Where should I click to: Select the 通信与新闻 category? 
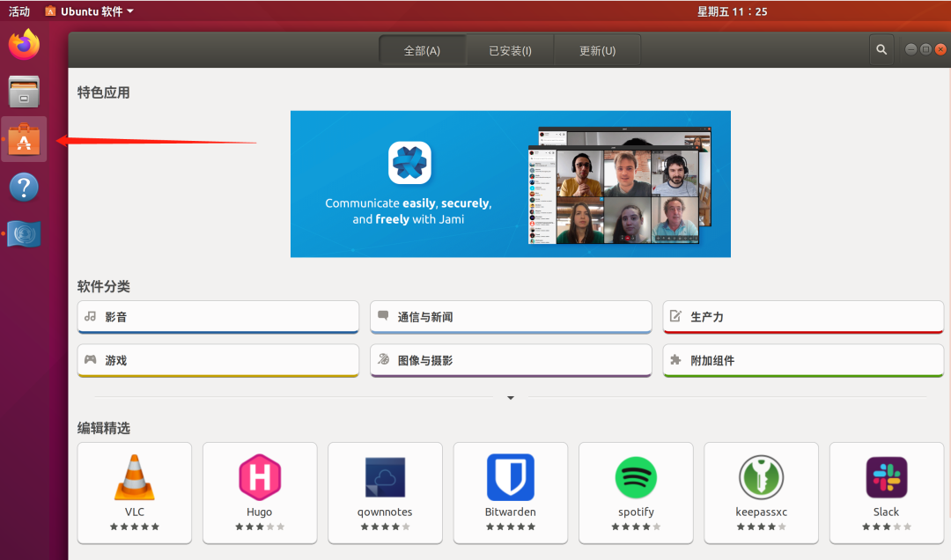(x=511, y=317)
